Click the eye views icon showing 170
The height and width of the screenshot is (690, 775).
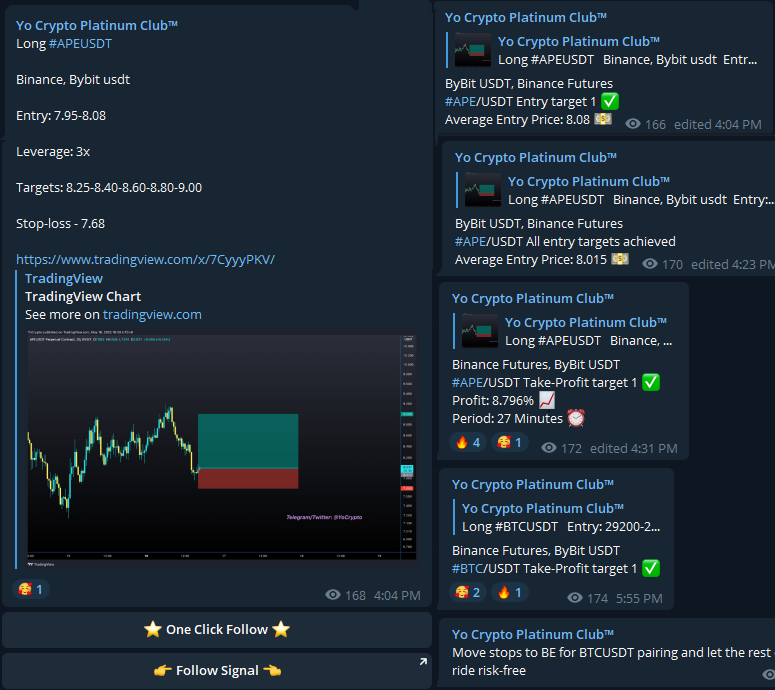pos(649,264)
